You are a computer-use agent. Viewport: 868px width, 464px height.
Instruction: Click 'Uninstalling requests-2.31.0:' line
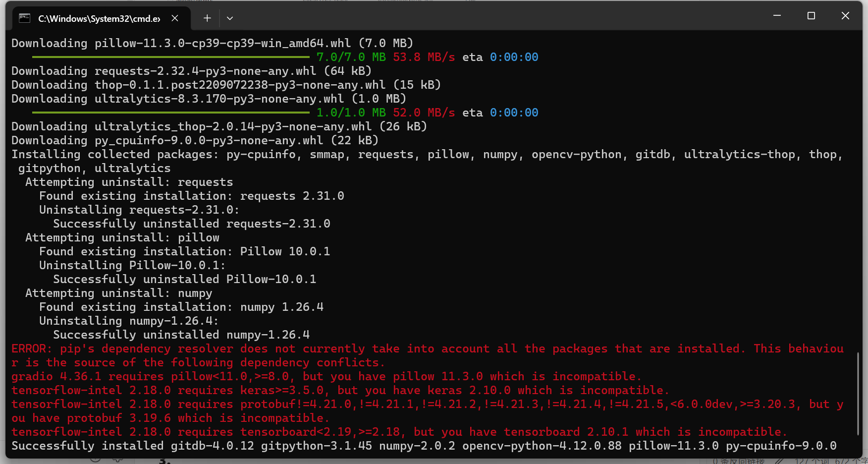140,210
